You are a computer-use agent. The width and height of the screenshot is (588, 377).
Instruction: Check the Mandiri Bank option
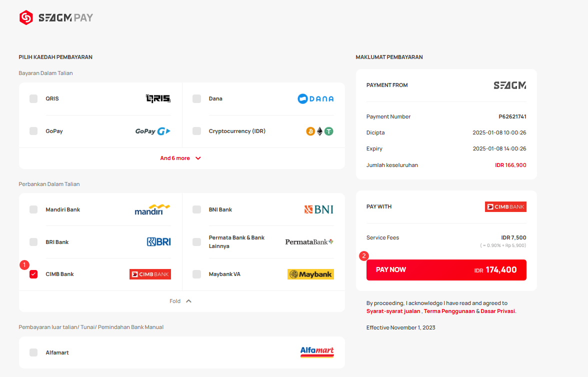pos(33,209)
